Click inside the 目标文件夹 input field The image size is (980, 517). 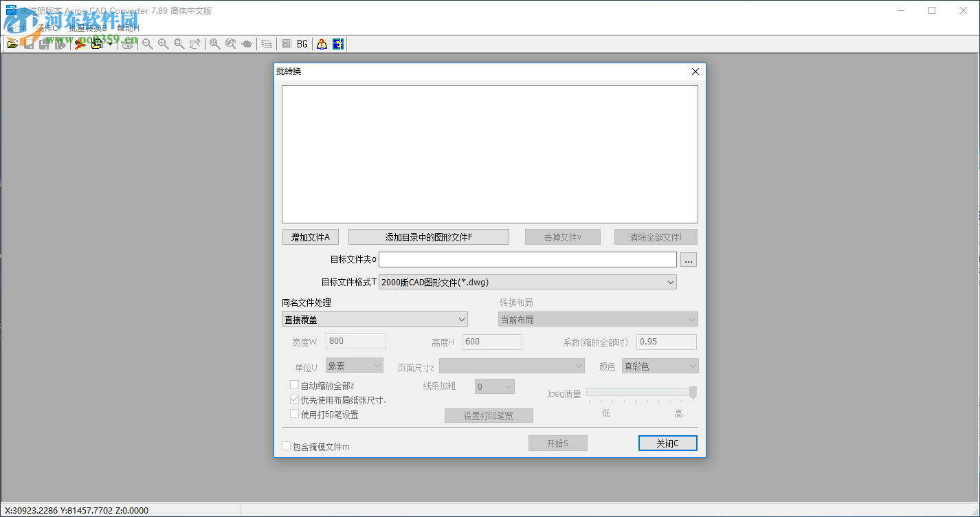(526, 259)
